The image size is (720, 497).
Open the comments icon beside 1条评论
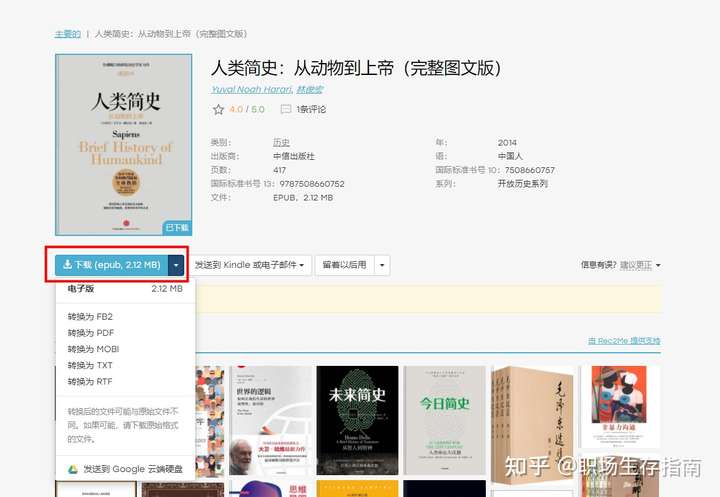point(286,109)
